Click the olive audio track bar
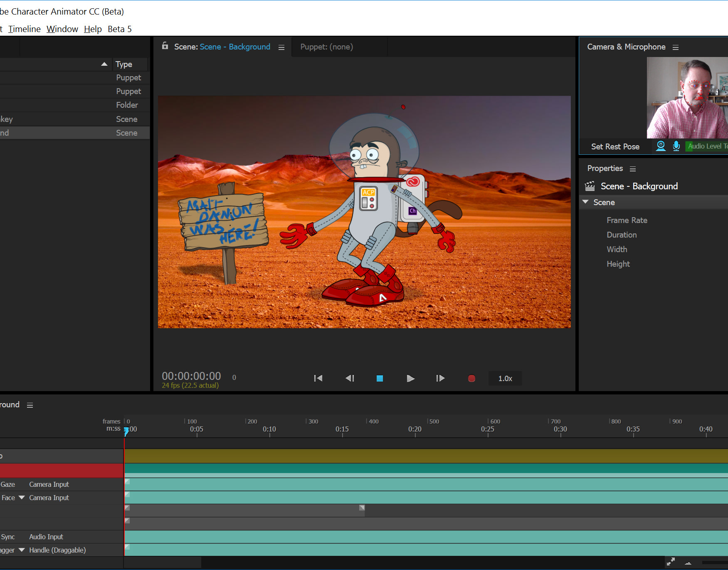 click(426, 456)
